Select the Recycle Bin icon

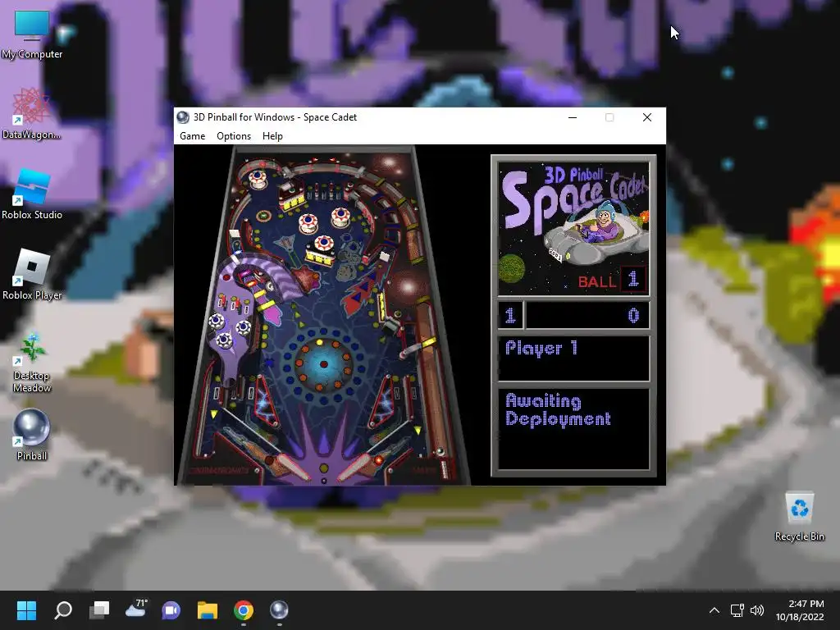[799, 517]
